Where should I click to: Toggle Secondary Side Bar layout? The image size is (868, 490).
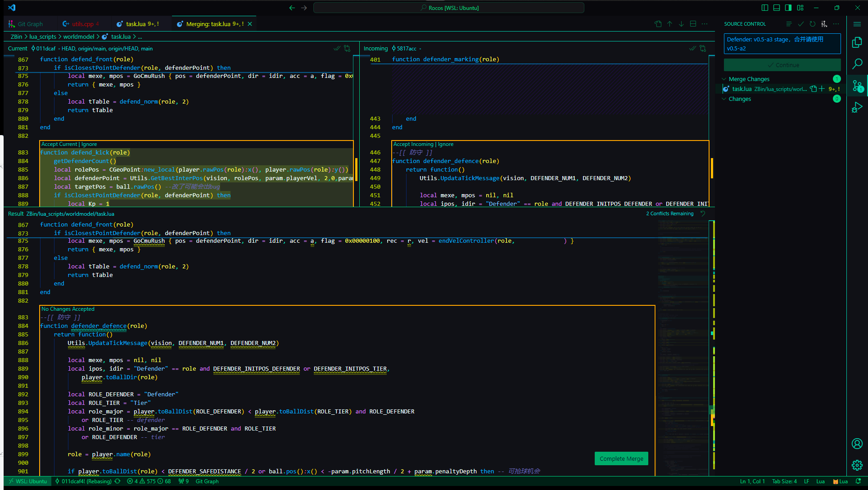pos(788,8)
